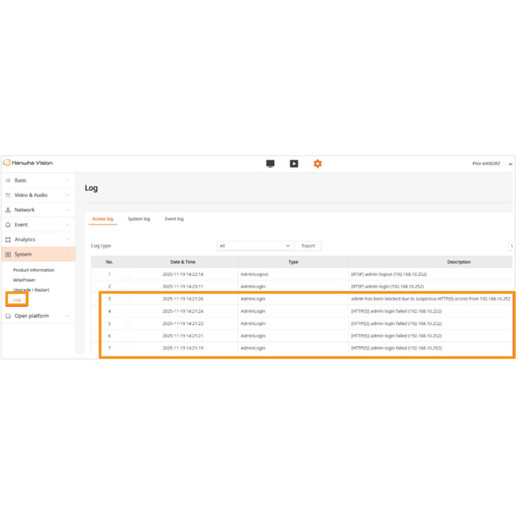
Task: Open WisePower submenu item
Action: tap(24, 280)
